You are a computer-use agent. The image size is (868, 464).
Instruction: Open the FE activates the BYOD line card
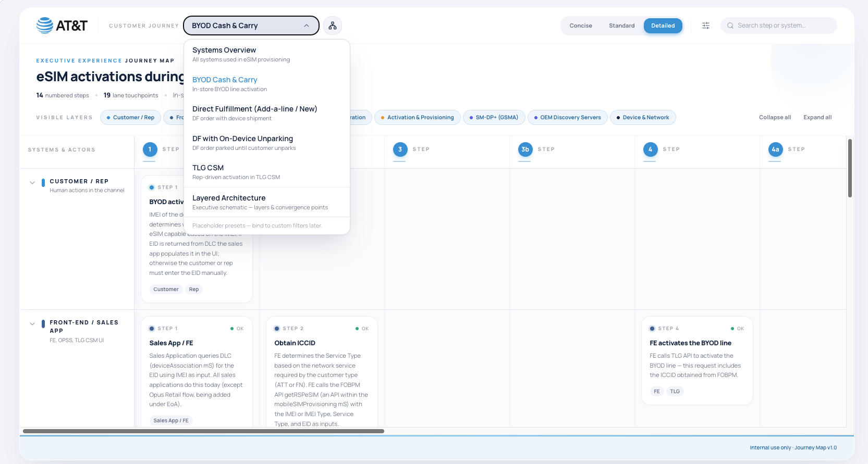697,360
